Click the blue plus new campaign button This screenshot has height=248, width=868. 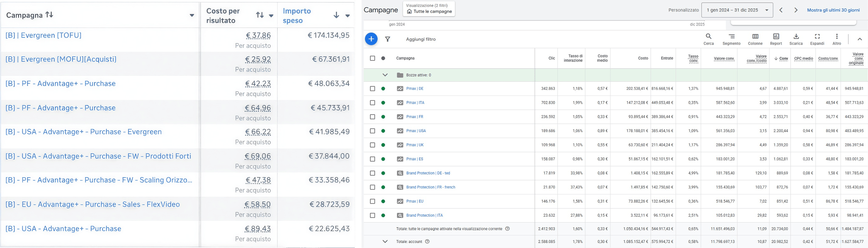click(371, 39)
